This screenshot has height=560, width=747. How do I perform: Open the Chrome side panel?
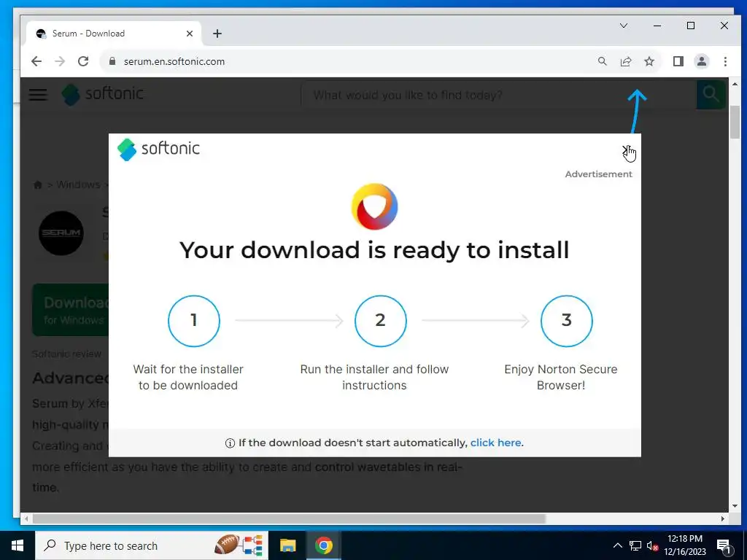(x=678, y=61)
